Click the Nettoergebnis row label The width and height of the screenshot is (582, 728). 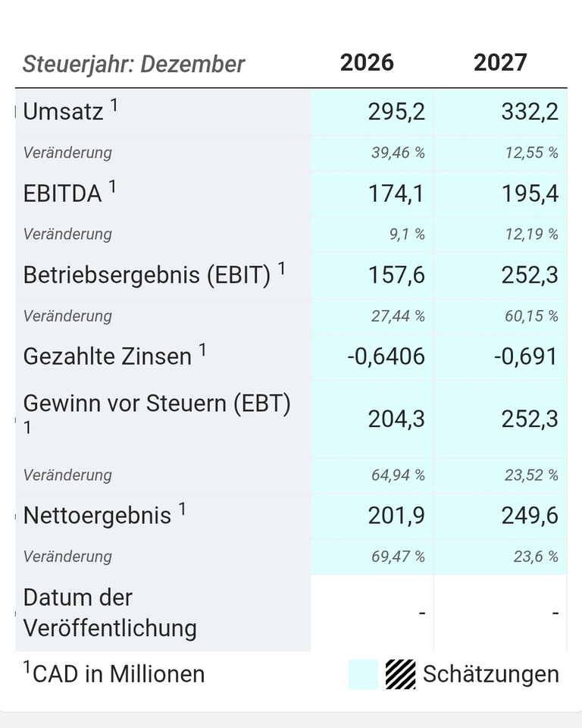click(x=98, y=516)
